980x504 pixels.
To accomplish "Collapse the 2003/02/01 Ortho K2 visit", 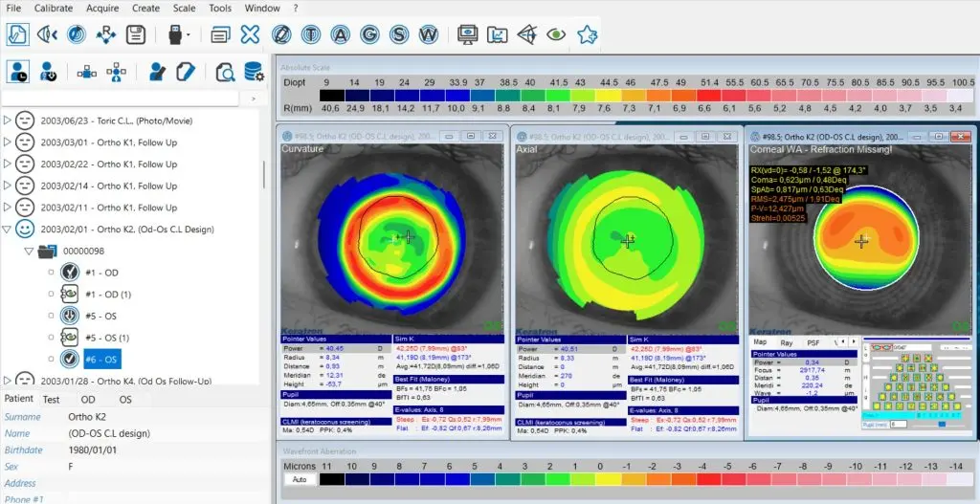I will [8, 230].
